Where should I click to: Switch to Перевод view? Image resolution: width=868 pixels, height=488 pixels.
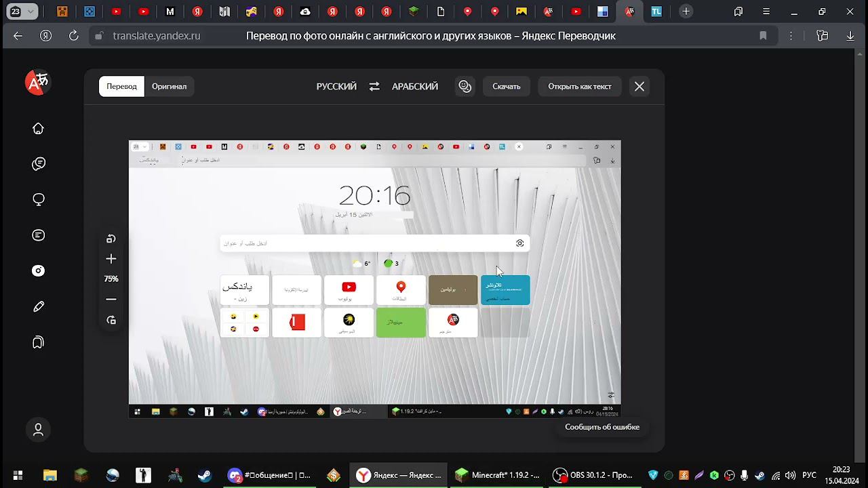[121, 86]
